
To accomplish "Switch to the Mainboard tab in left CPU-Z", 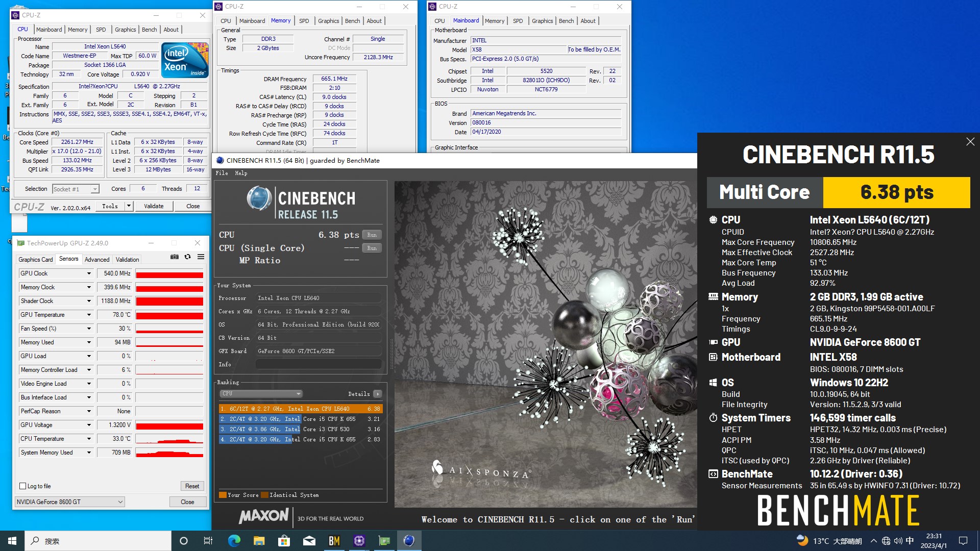I will [x=49, y=30].
